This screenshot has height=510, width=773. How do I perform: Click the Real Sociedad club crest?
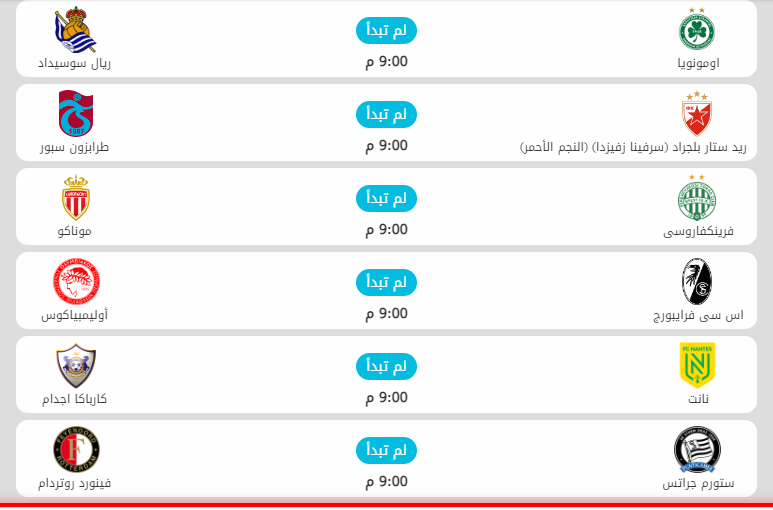coord(75,29)
